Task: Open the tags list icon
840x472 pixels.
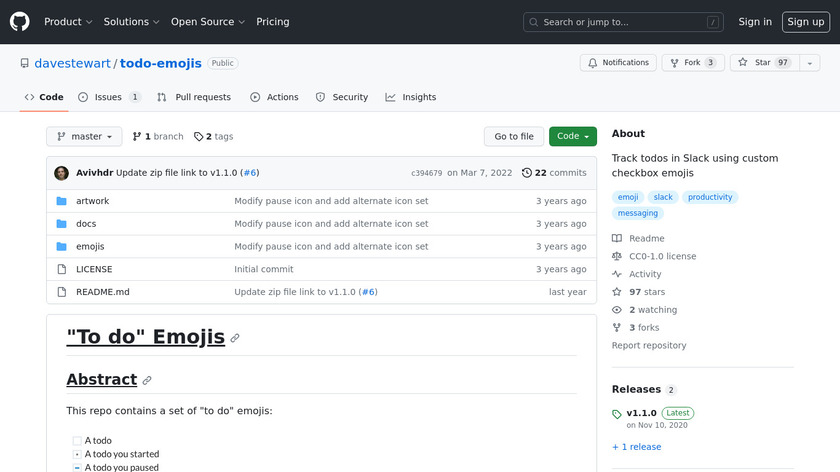Action: (199, 137)
